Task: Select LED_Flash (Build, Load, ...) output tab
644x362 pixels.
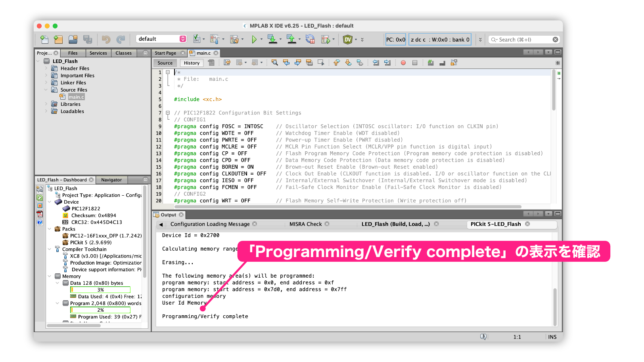Action: pos(396,224)
